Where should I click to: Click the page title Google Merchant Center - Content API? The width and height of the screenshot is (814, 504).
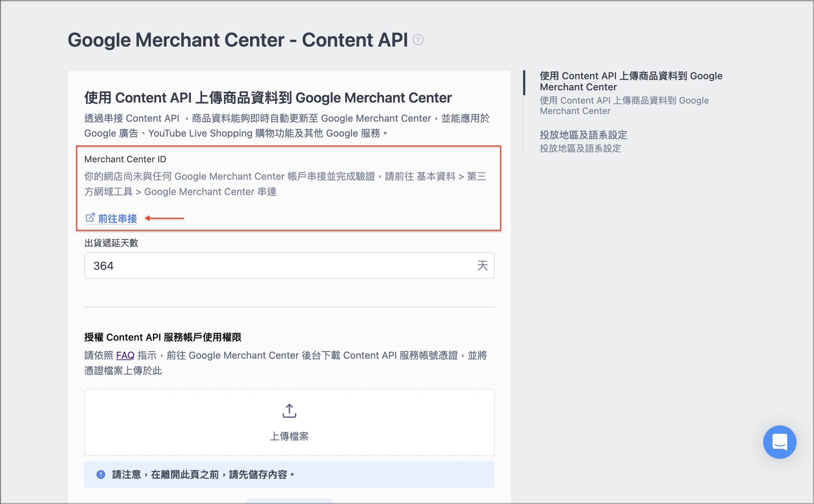(238, 40)
